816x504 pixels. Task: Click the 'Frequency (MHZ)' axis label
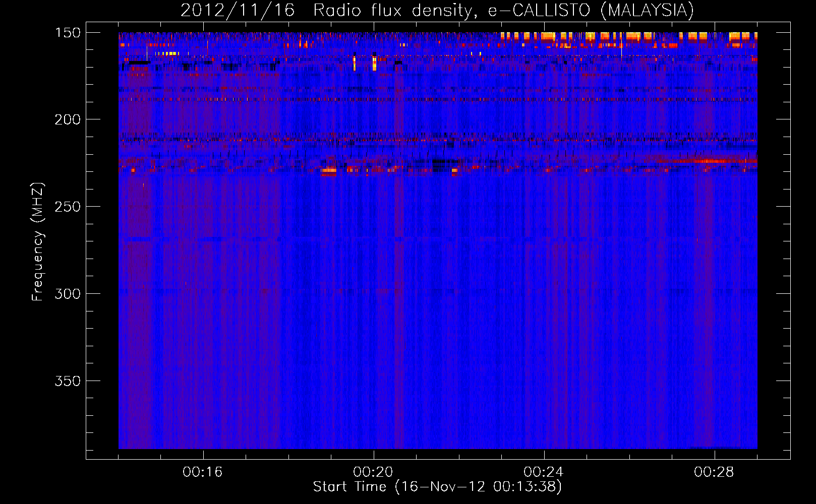pyautogui.click(x=38, y=242)
